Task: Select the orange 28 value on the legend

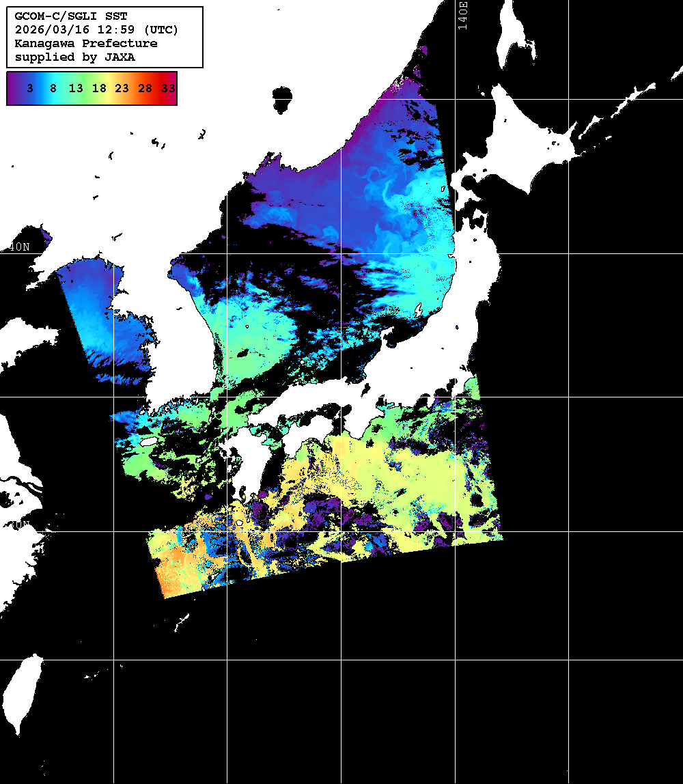Action: click(x=145, y=88)
